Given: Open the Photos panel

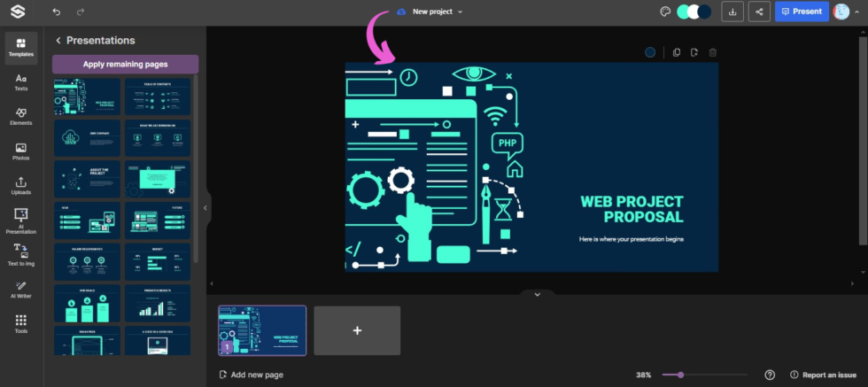Looking at the screenshot, I should tap(20, 151).
